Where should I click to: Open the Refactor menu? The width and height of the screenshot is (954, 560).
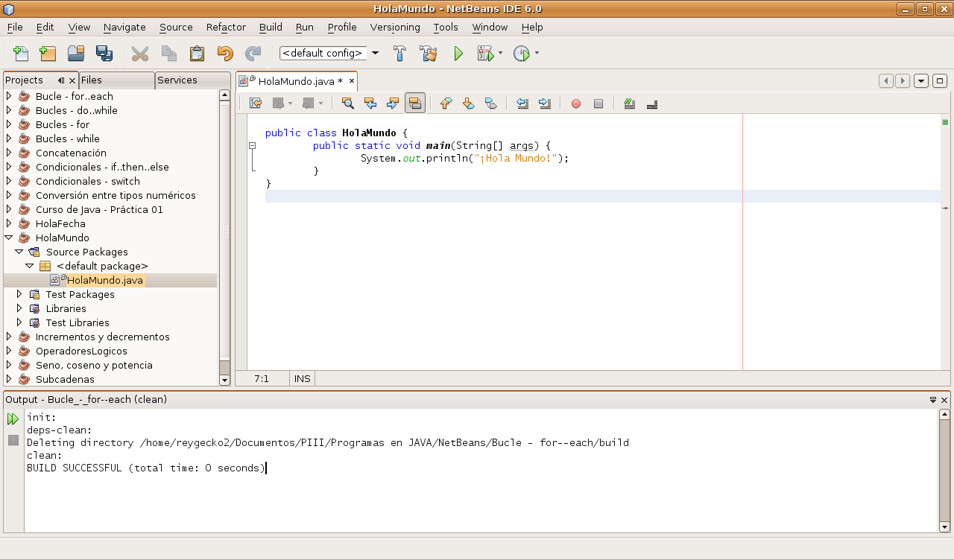pos(225,27)
